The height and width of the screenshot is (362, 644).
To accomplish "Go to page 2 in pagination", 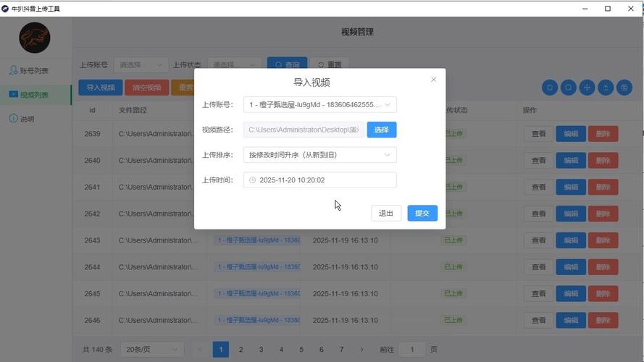I will pyautogui.click(x=241, y=350).
